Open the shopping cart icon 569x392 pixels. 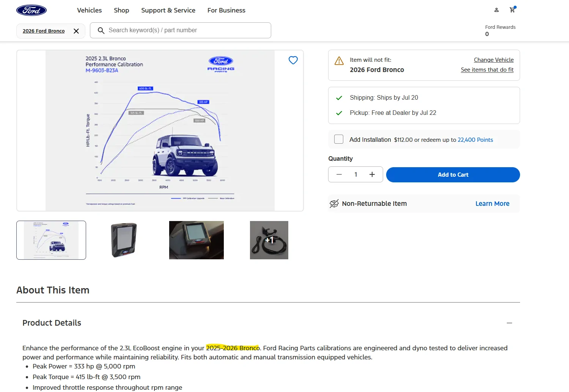coord(512,10)
